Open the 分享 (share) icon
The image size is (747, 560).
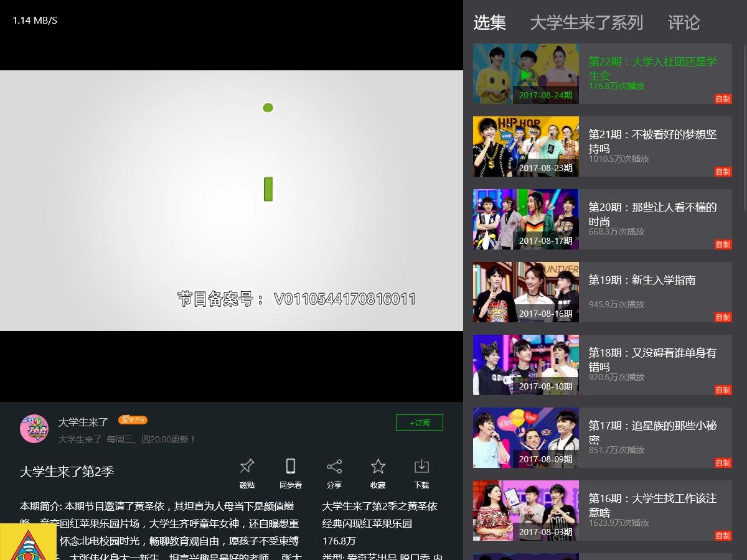coord(334,465)
